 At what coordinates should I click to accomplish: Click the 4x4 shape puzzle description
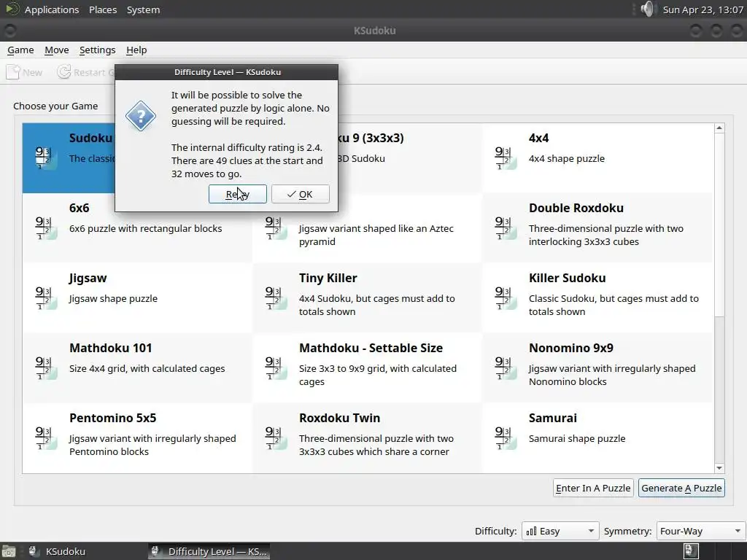(x=566, y=158)
